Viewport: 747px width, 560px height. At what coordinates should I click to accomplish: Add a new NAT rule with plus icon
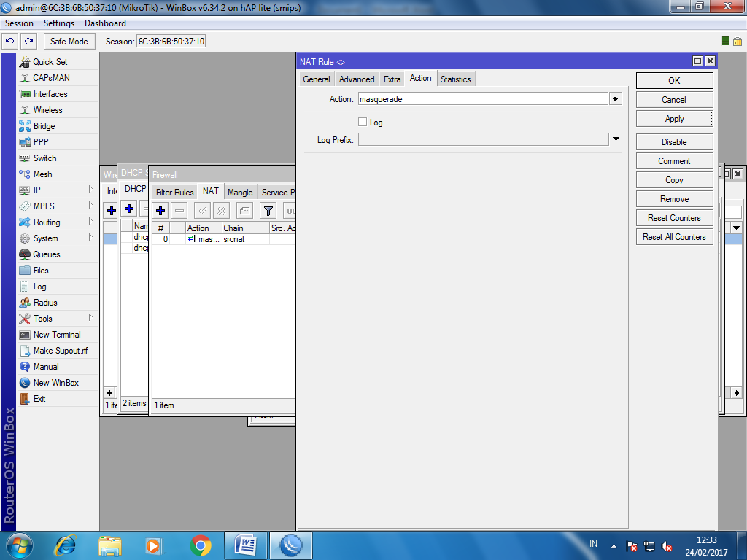(x=160, y=211)
